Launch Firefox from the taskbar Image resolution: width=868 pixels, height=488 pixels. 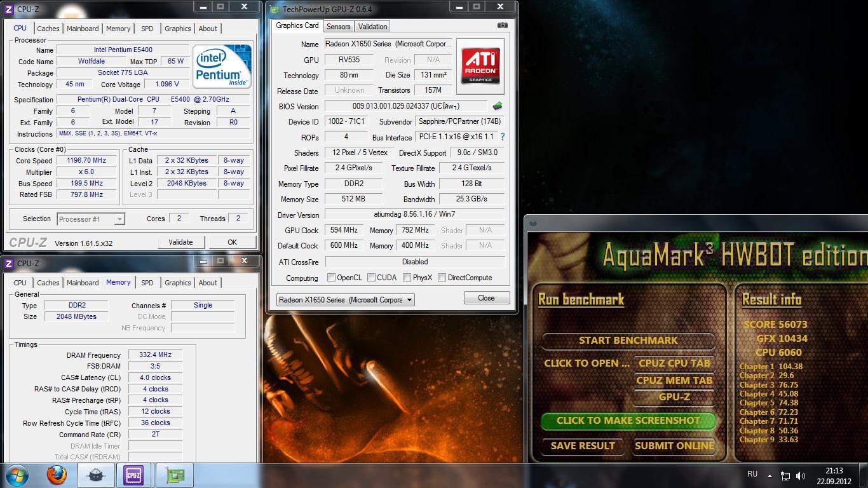(57, 475)
